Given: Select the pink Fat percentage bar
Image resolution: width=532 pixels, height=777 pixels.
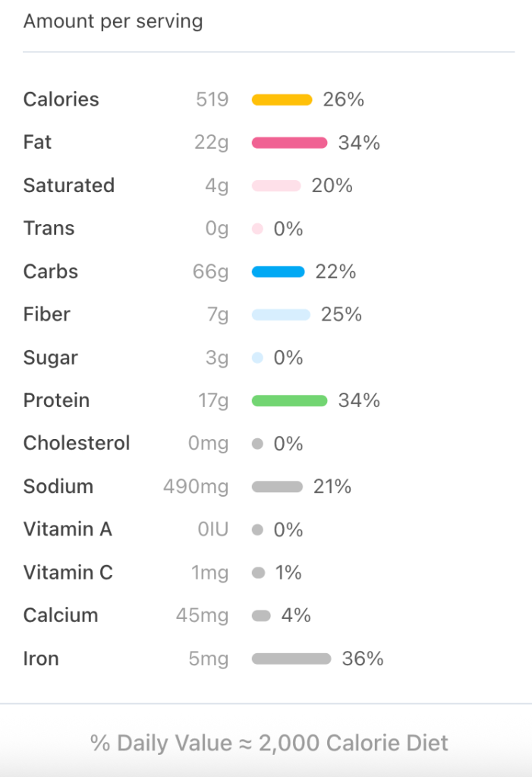Looking at the screenshot, I should tap(289, 143).
